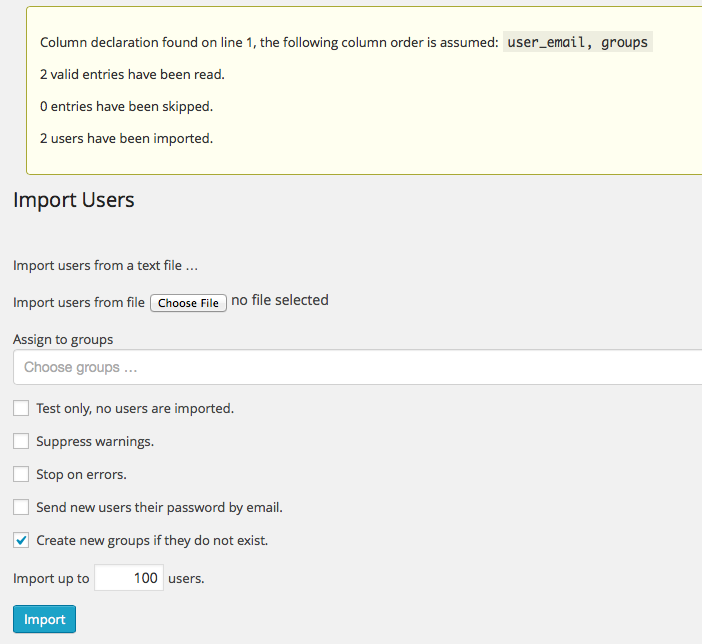Open the Choose groups selection field
Image resolution: width=702 pixels, height=644 pixels.
tap(357, 367)
